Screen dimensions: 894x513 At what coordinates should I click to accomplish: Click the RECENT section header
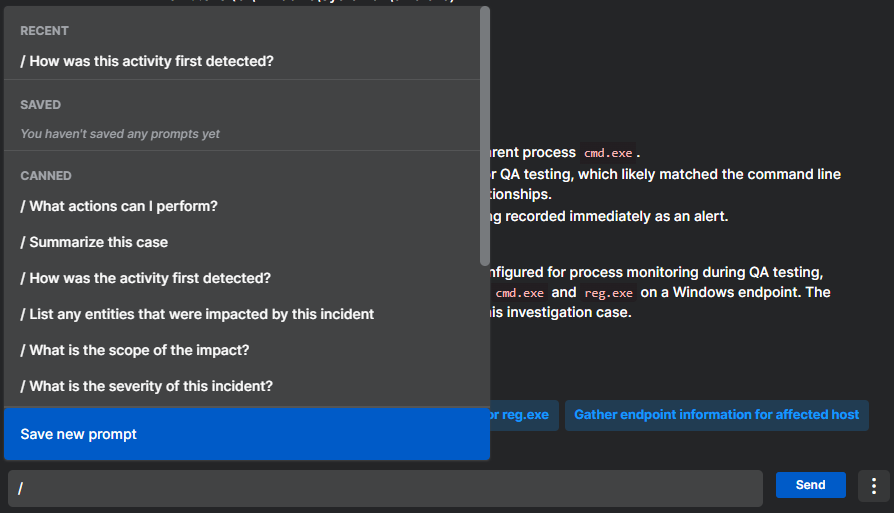click(x=45, y=32)
